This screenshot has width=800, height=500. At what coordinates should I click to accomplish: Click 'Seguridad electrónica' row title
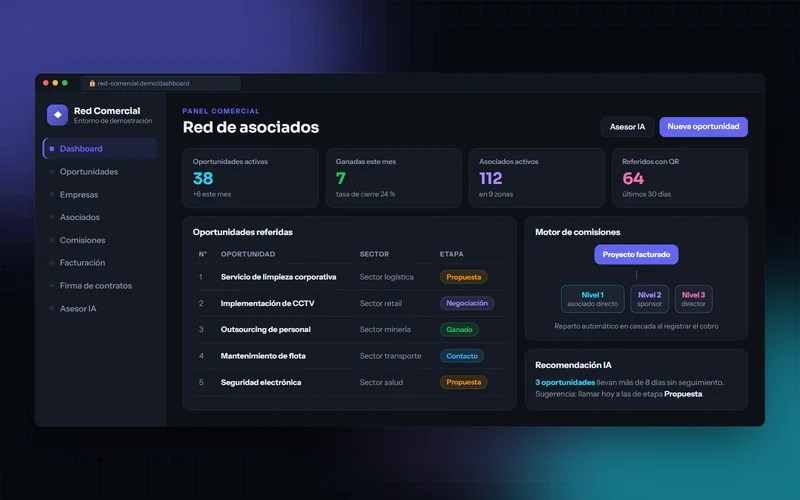pyautogui.click(x=261, y=382)
